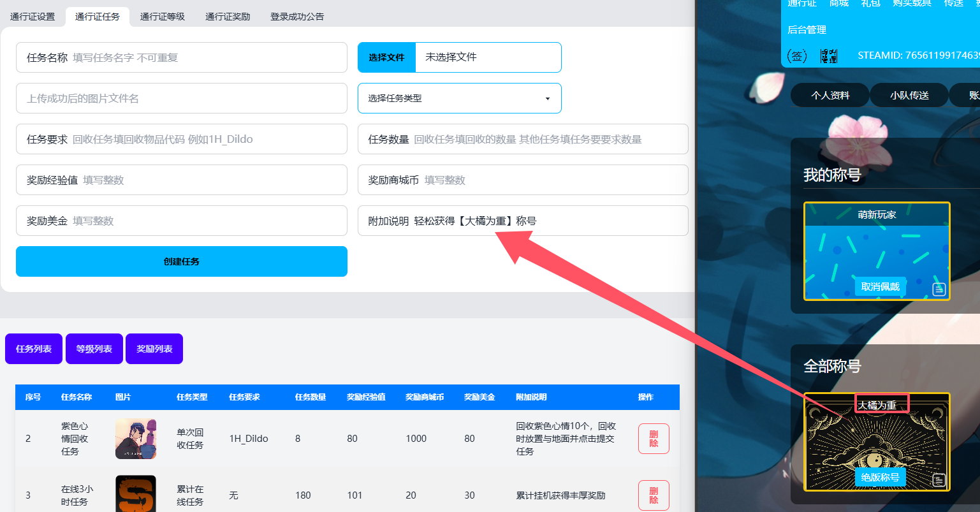Click detail icon on 大橘为重 title card
Viewport: 980px width, 512px height.
[939, 480]
